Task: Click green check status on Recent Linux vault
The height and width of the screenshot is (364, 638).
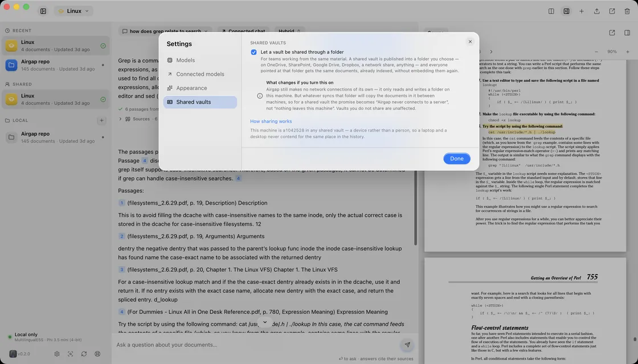Action: click(x=103, y=46)
